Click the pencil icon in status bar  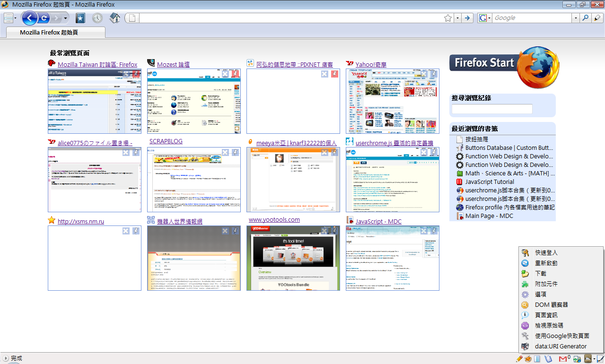tap(519, 359)
